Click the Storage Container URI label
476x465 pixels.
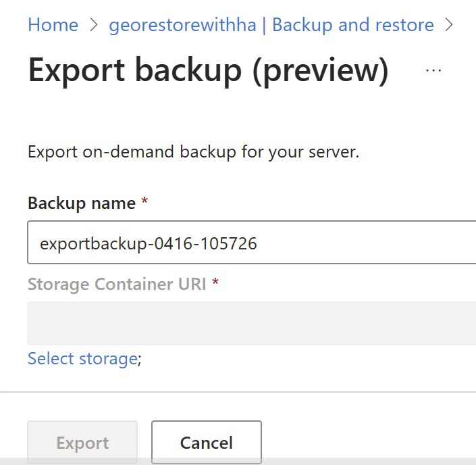click(117, 284)
